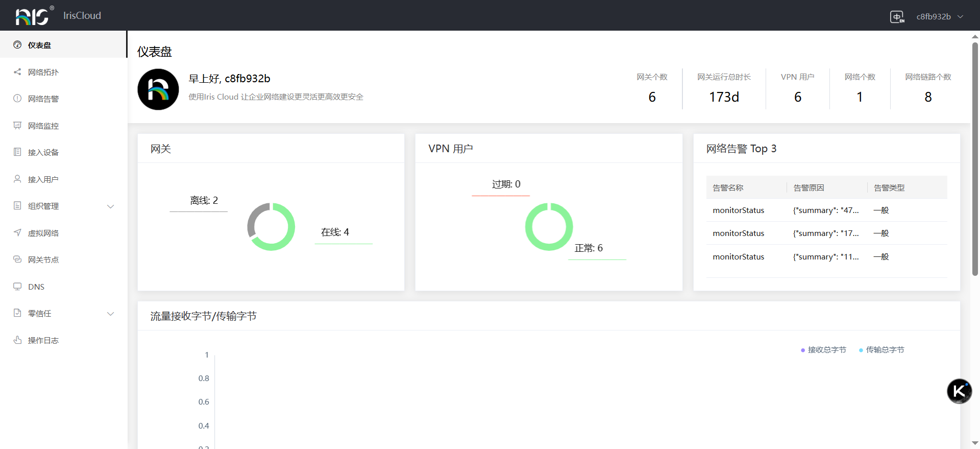Click the operation log hand icon
The image size is (980, 449).
17,340
